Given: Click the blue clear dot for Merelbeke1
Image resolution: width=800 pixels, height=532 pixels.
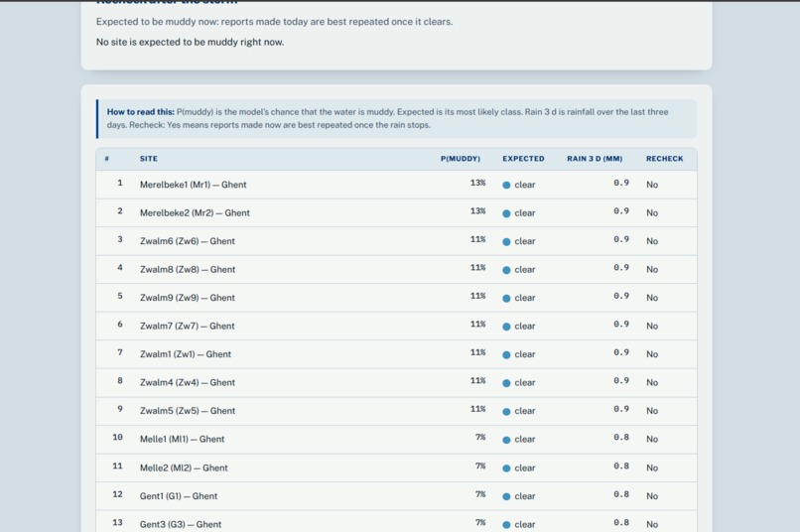Looking at the screenshot, I should point(506,186).
